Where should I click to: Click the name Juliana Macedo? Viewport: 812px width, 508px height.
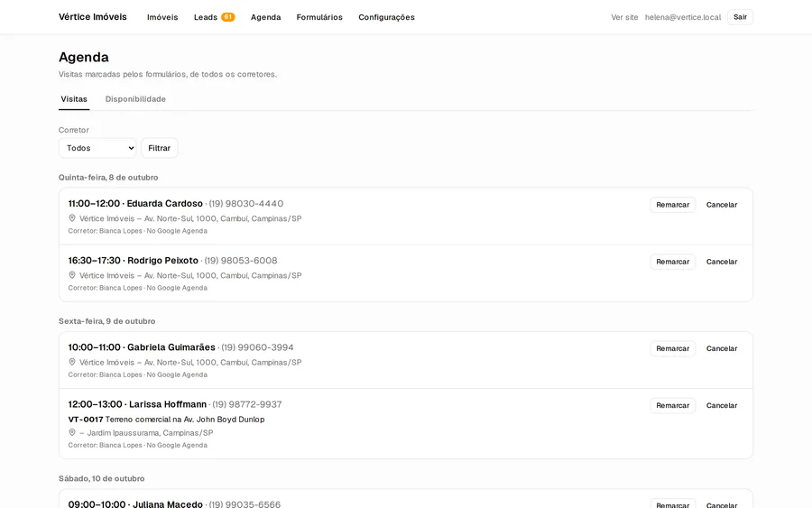[168, 503]
